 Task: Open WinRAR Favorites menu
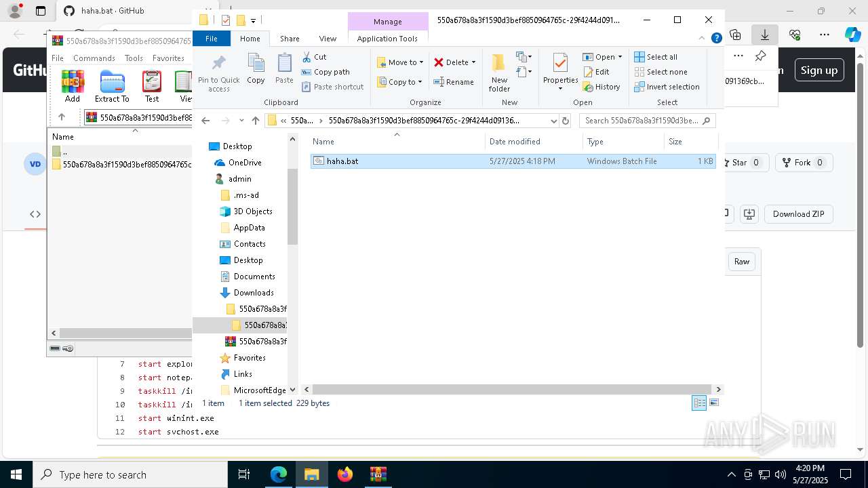coord(168,58)
